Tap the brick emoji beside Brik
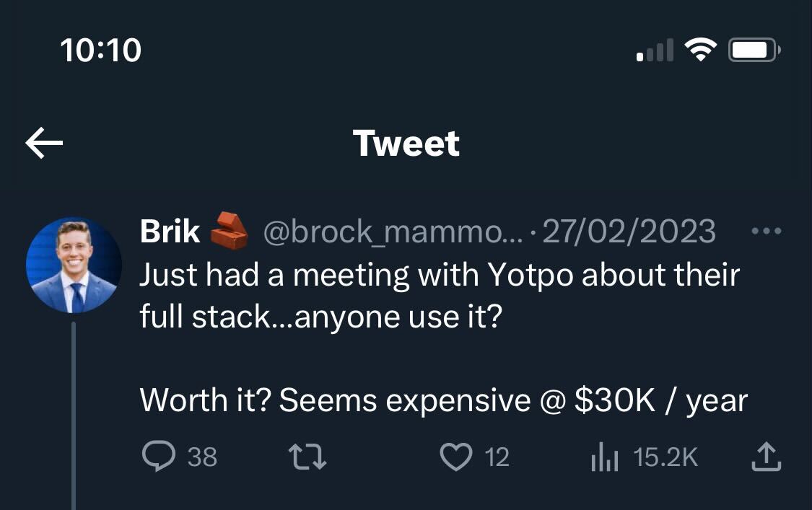 pyautogui.click(x=228, y=230)
